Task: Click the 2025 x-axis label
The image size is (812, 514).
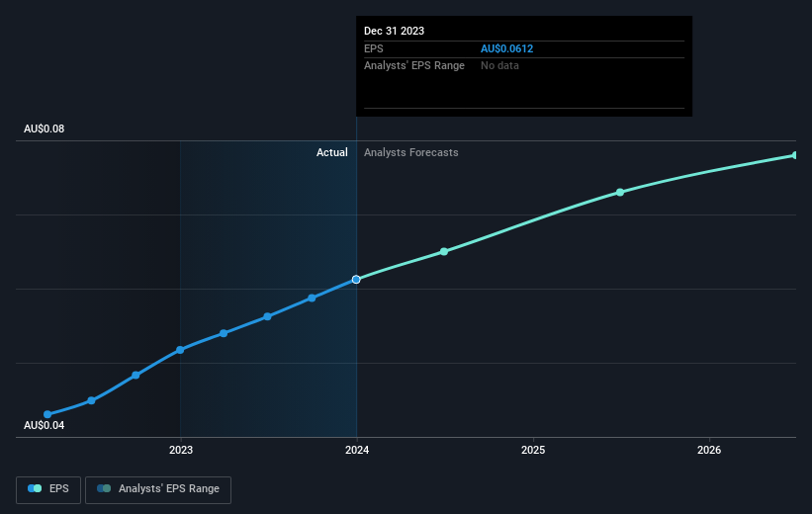Action: [x=533, y=450]
